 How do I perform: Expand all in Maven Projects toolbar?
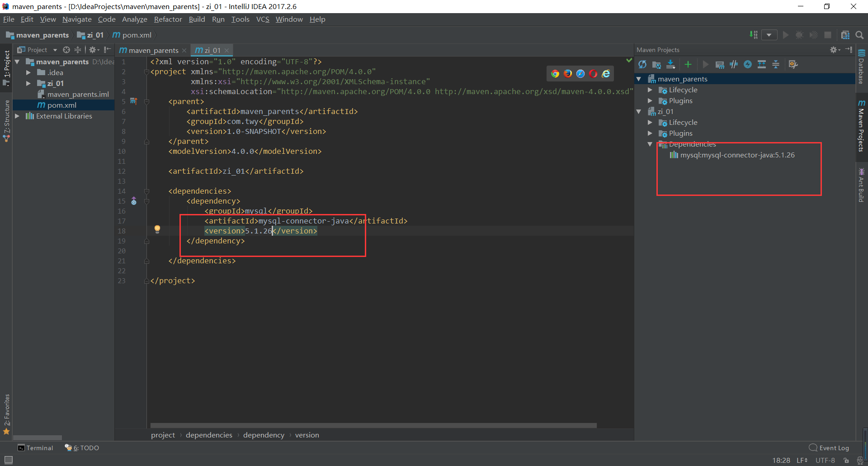coord(762,64)
